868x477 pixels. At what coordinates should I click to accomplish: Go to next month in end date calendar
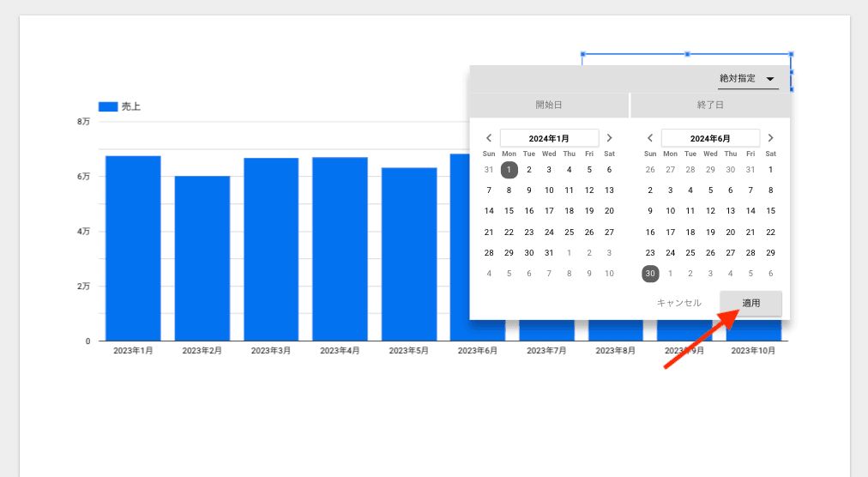(x=770, y=138)
